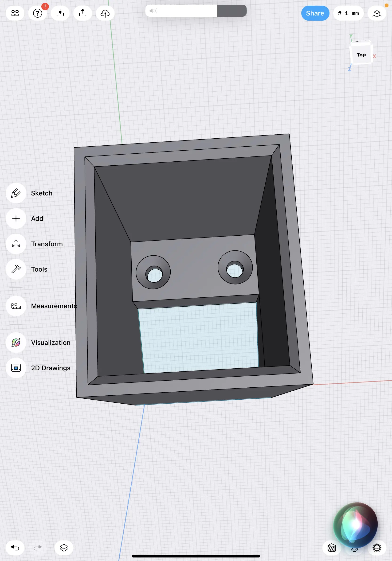Open cloud sync status
This screenshot has height=561, width=392.
click(105, 13)
